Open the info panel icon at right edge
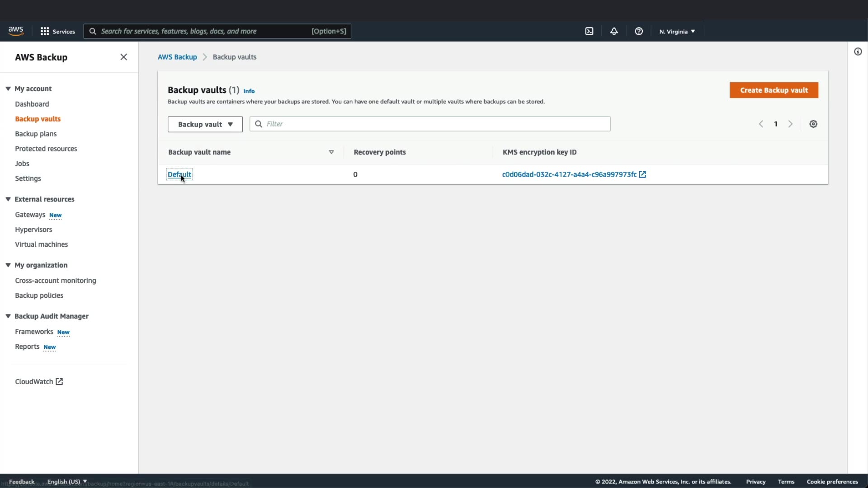The height and width of the screenshot is (488, 868). tap(858, 52)
